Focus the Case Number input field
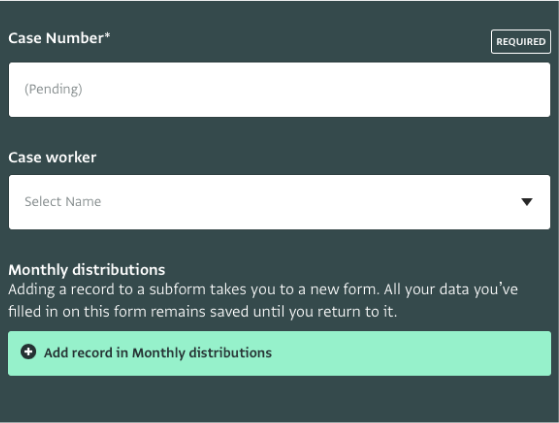Viewport: 559px width, 423px height. pos(280,89)
